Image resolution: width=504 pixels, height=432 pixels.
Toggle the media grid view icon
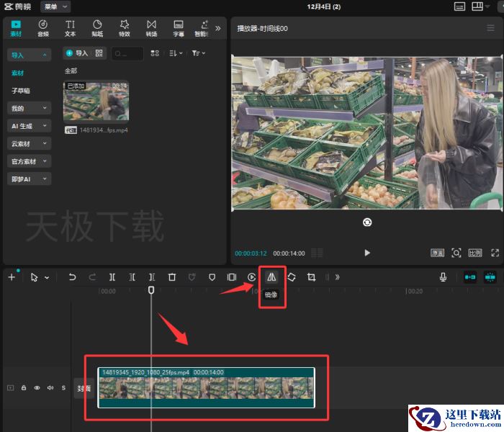pos(155,53)
